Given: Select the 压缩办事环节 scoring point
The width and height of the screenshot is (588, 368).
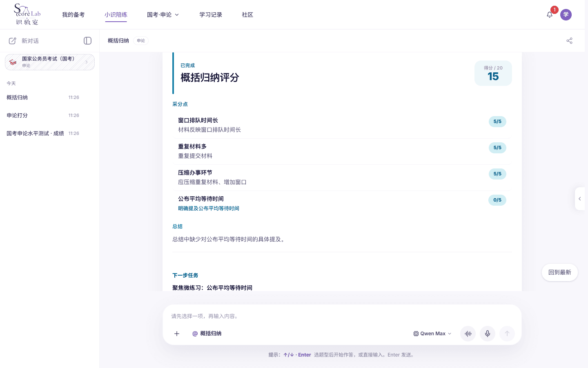Looking at the screenshot, I should [x=342, y=177].
